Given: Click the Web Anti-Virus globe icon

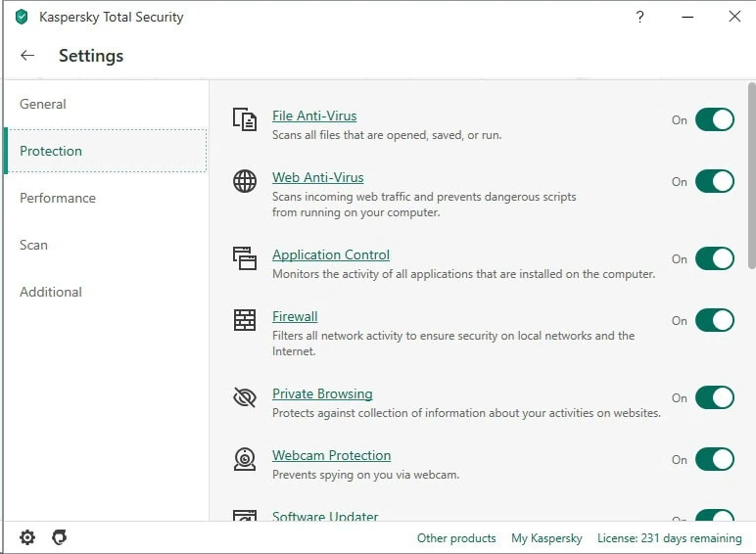Looking at the screenshot, I should pyautogui.click(x=244, y=181).
